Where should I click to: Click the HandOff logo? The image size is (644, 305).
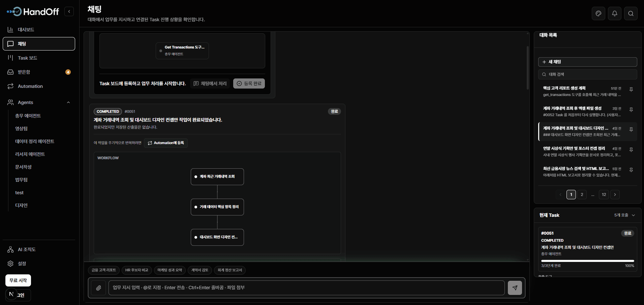click(33, 12)
